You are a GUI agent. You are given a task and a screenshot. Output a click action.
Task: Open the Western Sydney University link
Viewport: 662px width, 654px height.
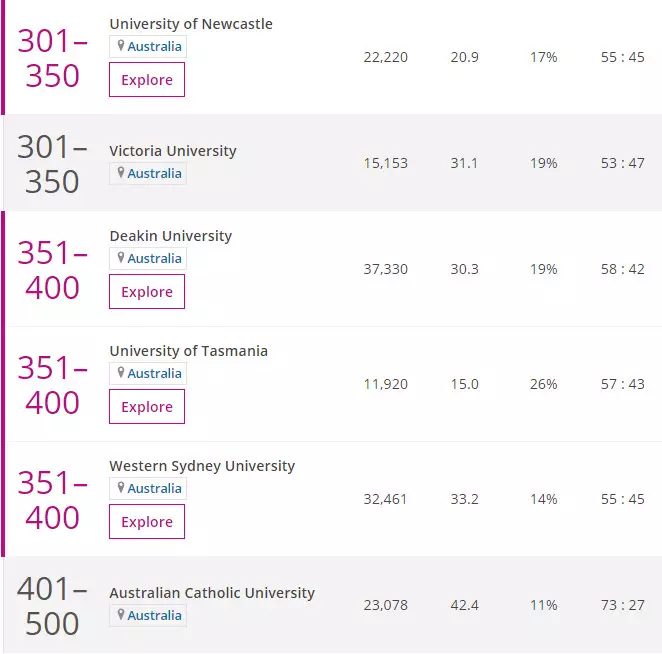(x=202, y=466)
